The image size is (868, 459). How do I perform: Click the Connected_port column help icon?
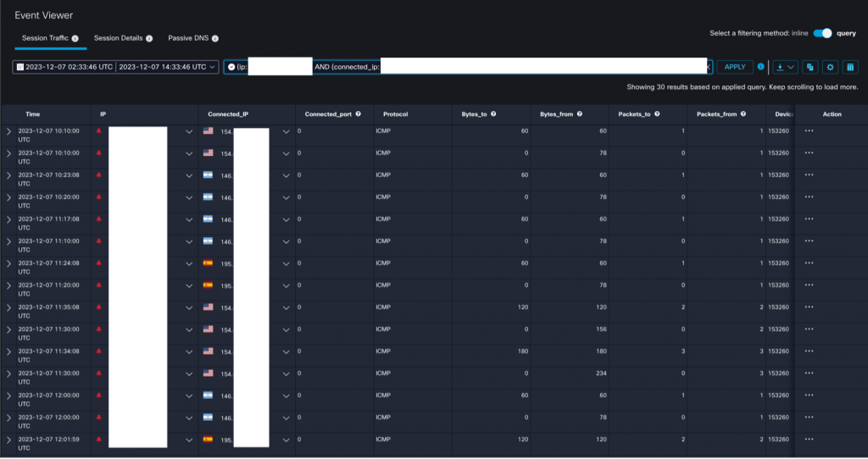point(358,113)
